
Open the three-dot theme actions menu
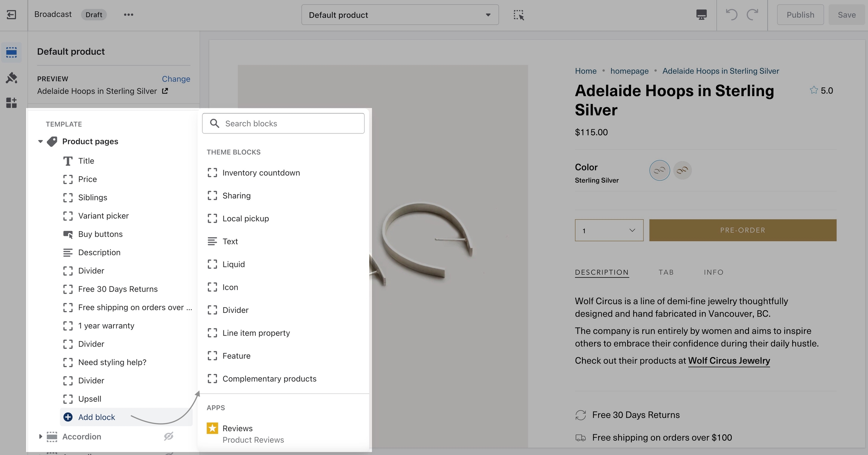[x=128, y=15]
